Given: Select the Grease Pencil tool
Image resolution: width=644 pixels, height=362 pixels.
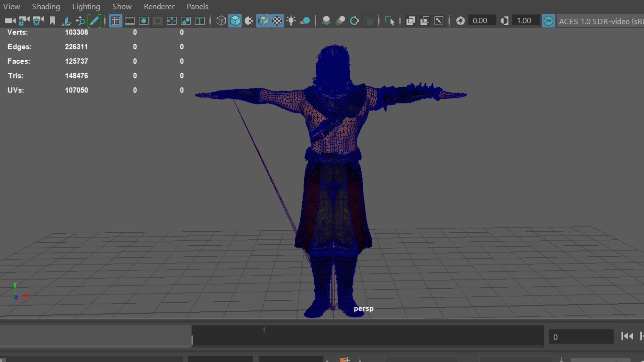Looking at the screenshot, I should point(94,21).
